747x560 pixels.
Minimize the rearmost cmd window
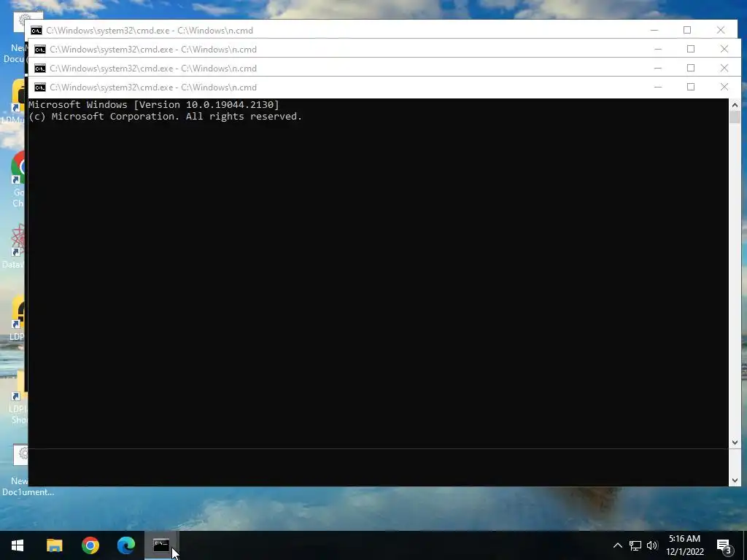654,30
